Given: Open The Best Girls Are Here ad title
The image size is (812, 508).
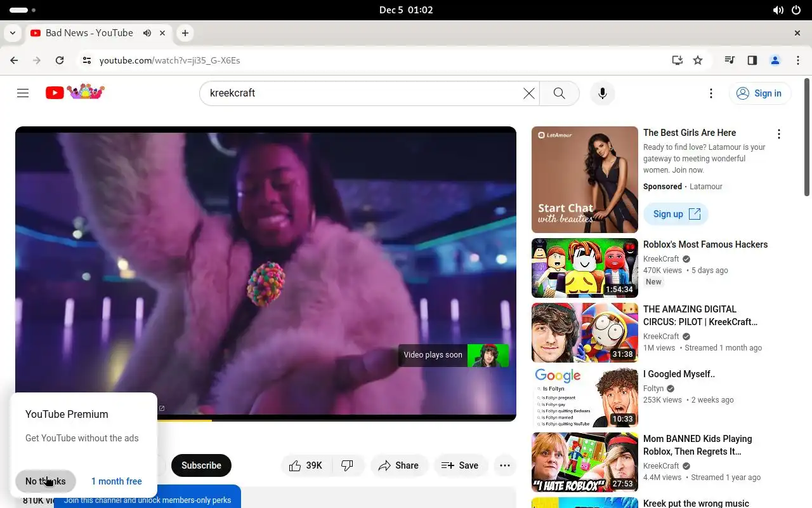Looking at the screenshot, I should coord(690,133).
